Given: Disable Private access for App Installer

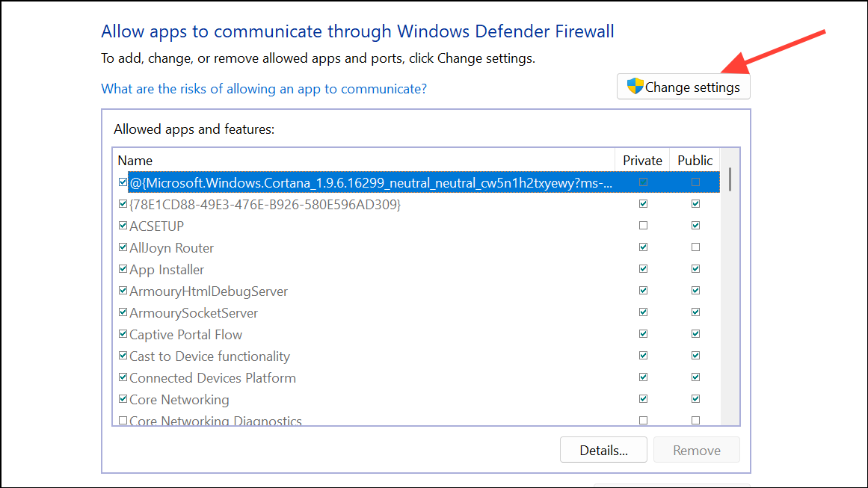Looking at the screenshot, I should coord(642,268).
